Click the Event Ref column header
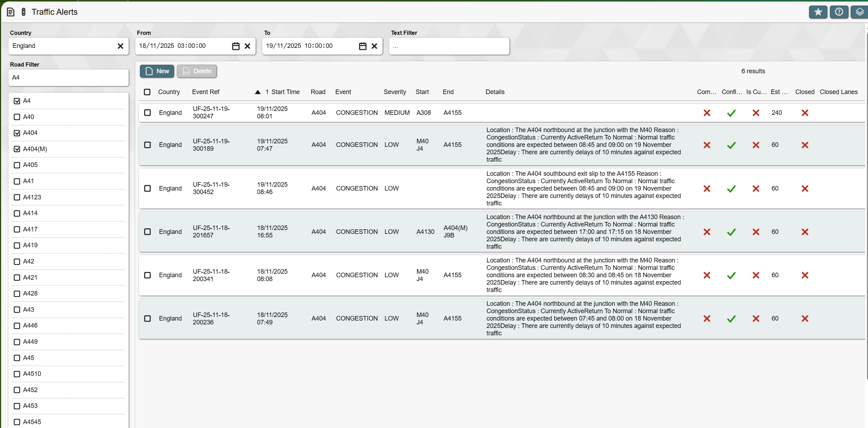 coord(206,92)
